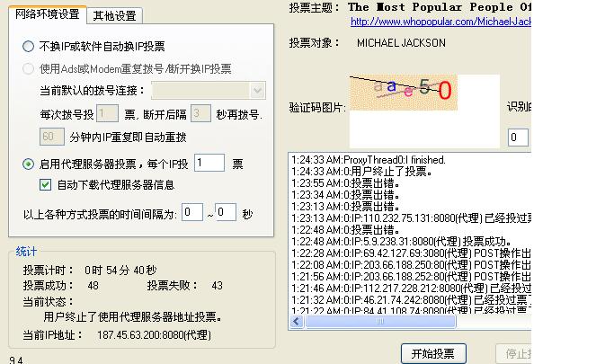Click the 停止 button

point(513,354)
